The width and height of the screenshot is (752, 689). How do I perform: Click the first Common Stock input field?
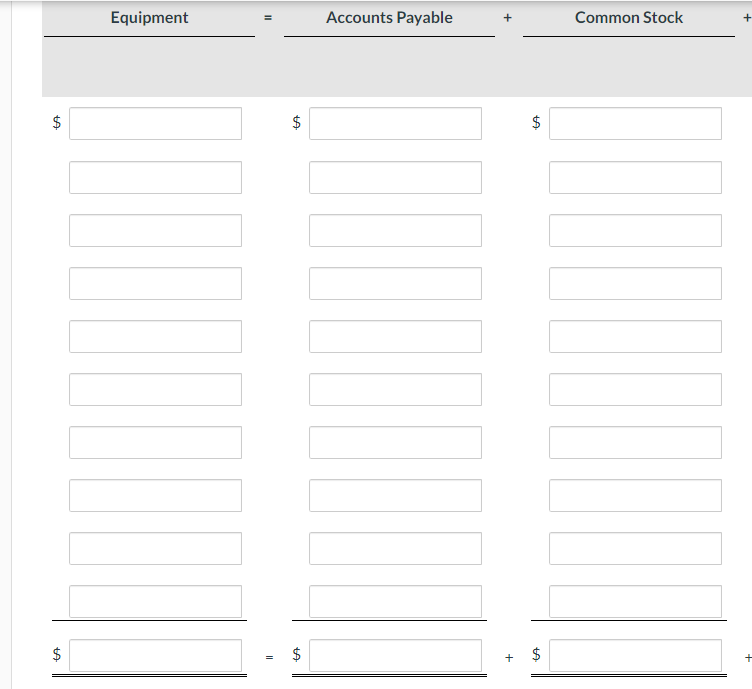pos(635,124)
